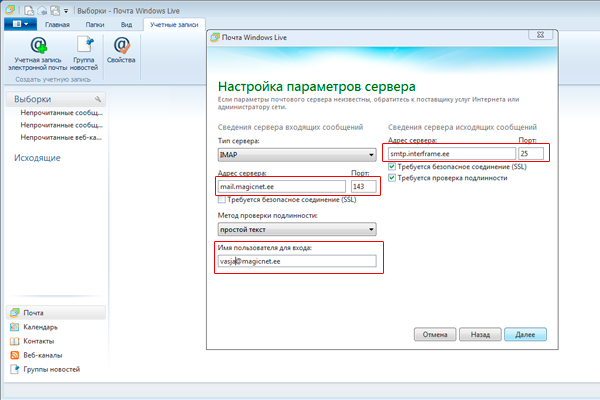
Task: Click the Почта navigation icon
Action: [x=15, y=313]
